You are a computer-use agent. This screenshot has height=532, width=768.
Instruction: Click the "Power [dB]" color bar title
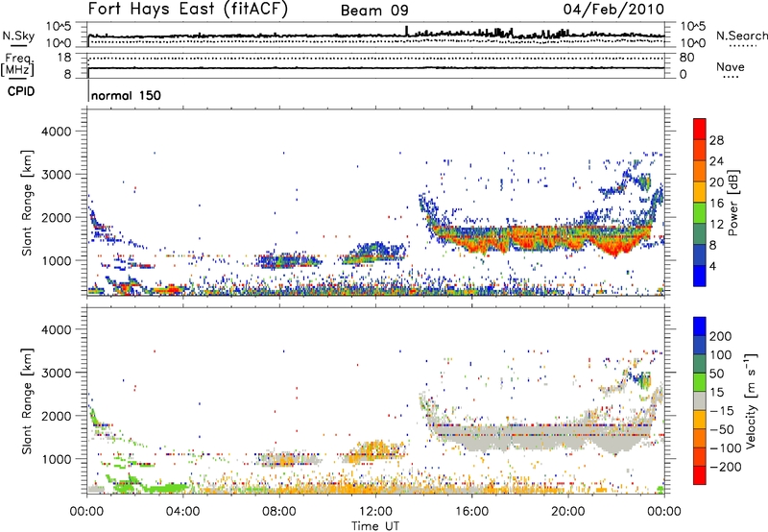click(x=733, y=203)
